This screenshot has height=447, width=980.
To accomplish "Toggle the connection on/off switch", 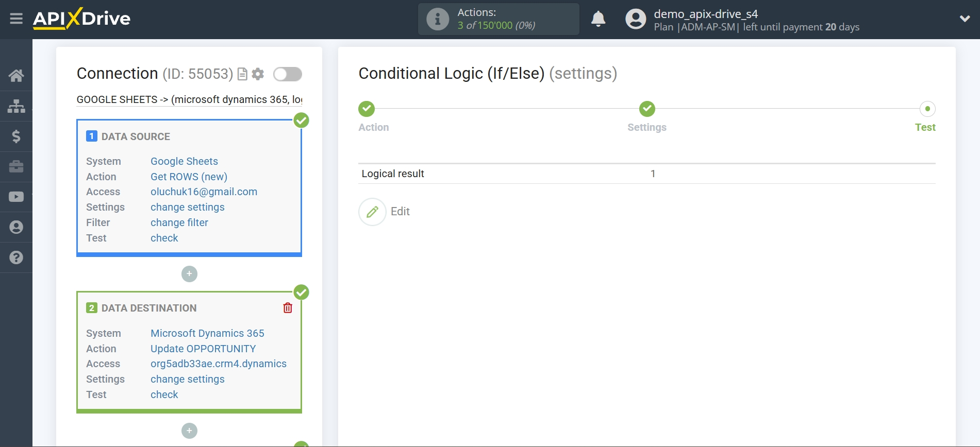I will (288, 74).
